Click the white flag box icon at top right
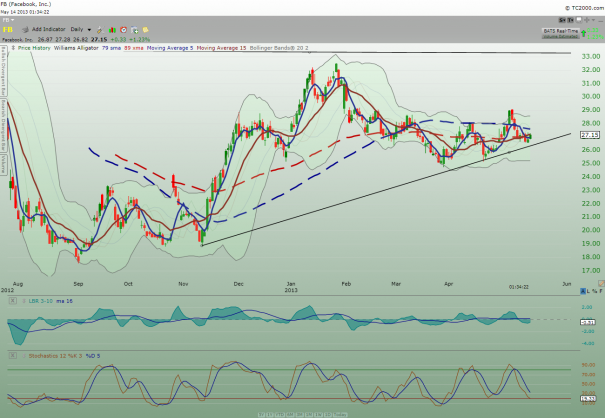The width and height of the screenshot is (605, 418). point(579,20)
